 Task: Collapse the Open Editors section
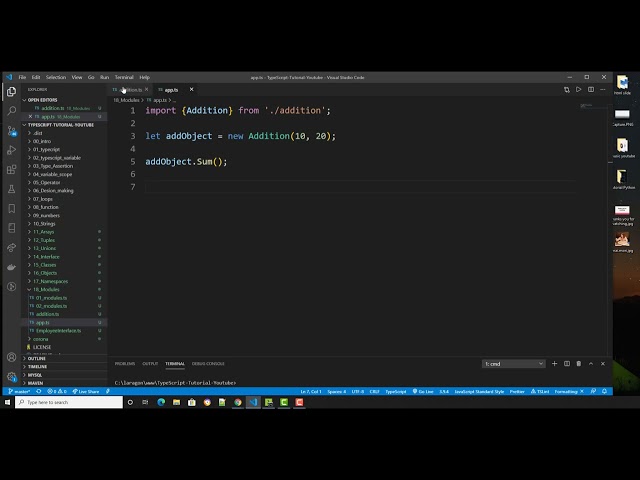click(40, 100)
